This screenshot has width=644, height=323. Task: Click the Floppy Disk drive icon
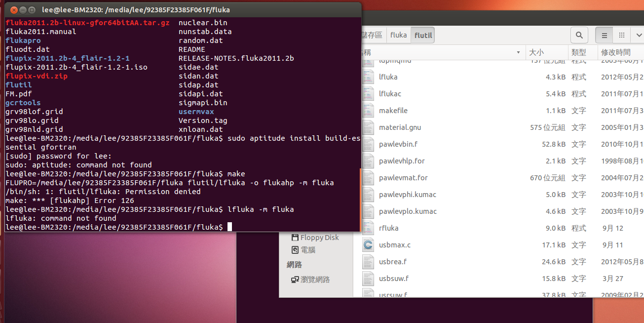pos(295,238)
